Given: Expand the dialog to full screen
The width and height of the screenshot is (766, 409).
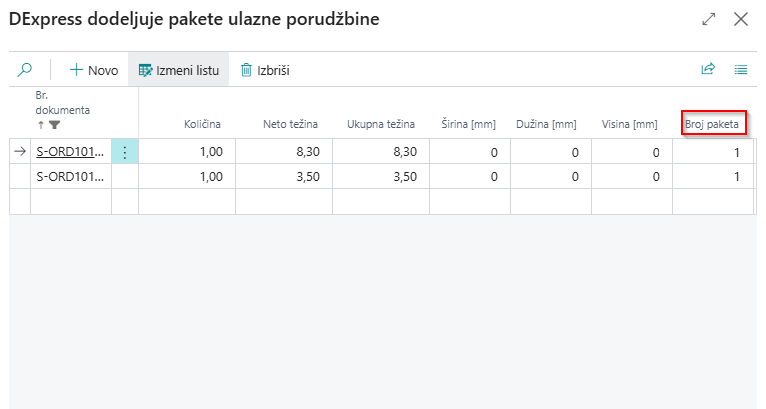Looking at the screenshot, I should [709, 19].
